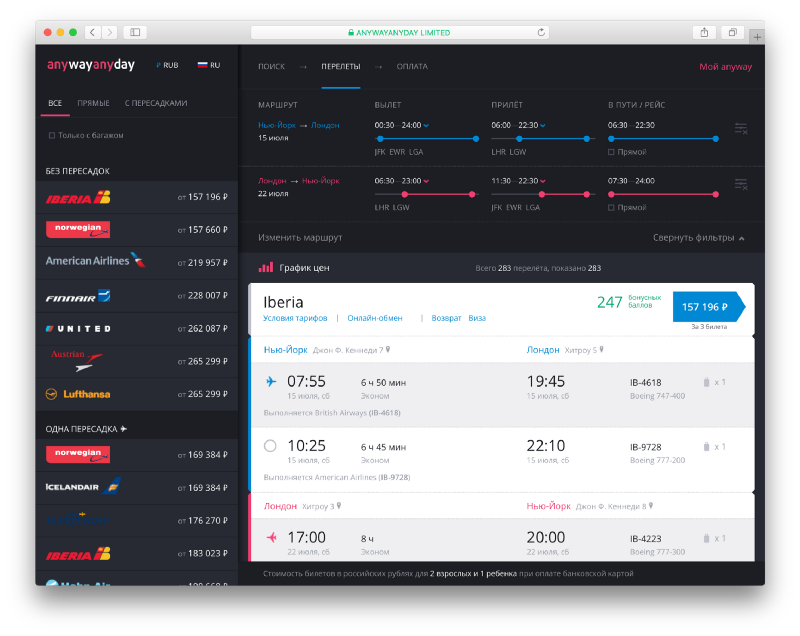Screen dimensions: 800x636
Task: Reset the London to New York filters icon
Action: (741, 184)
